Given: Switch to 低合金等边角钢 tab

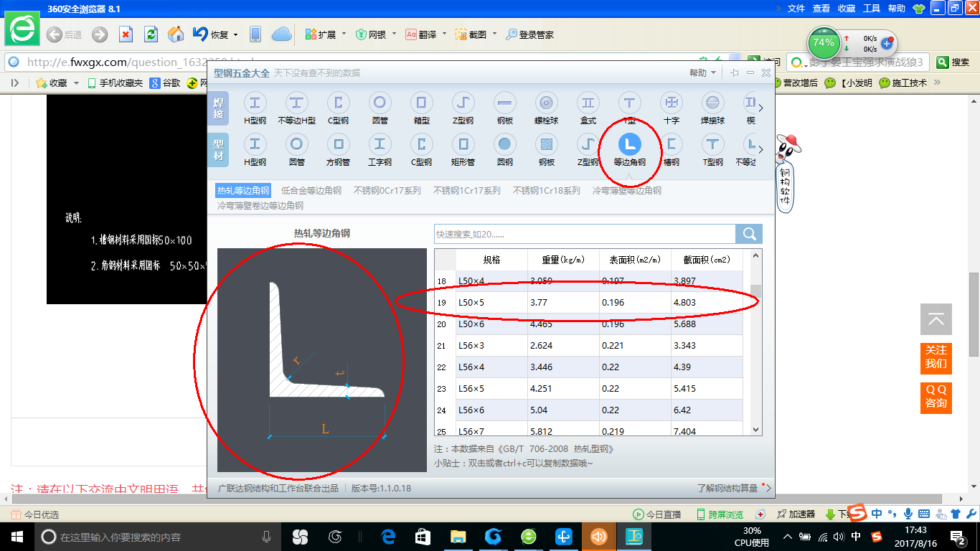Looking at the screenshot, I should click(x=311, y=190).
